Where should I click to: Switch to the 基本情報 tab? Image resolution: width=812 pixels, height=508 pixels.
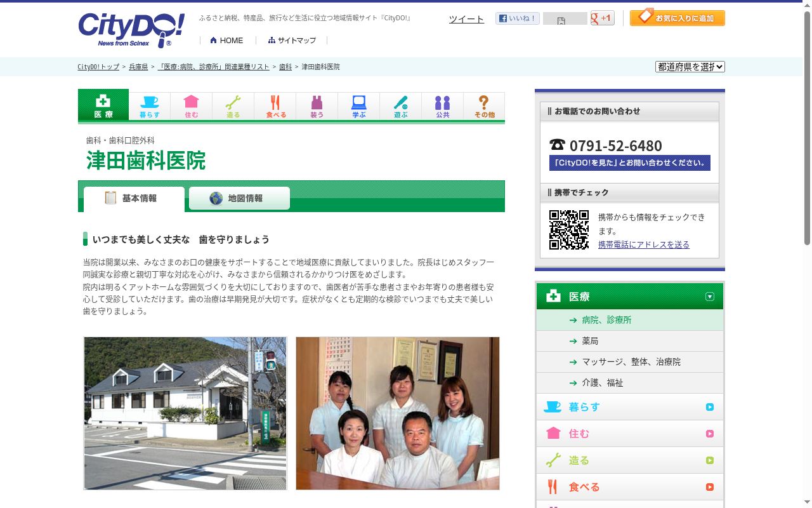(x=134, y=199)
